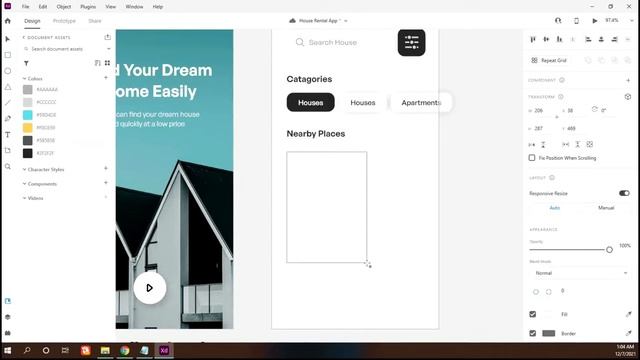The image size is (640, 360).
Task: Click the filter assets icon
Action: point(26,63)
